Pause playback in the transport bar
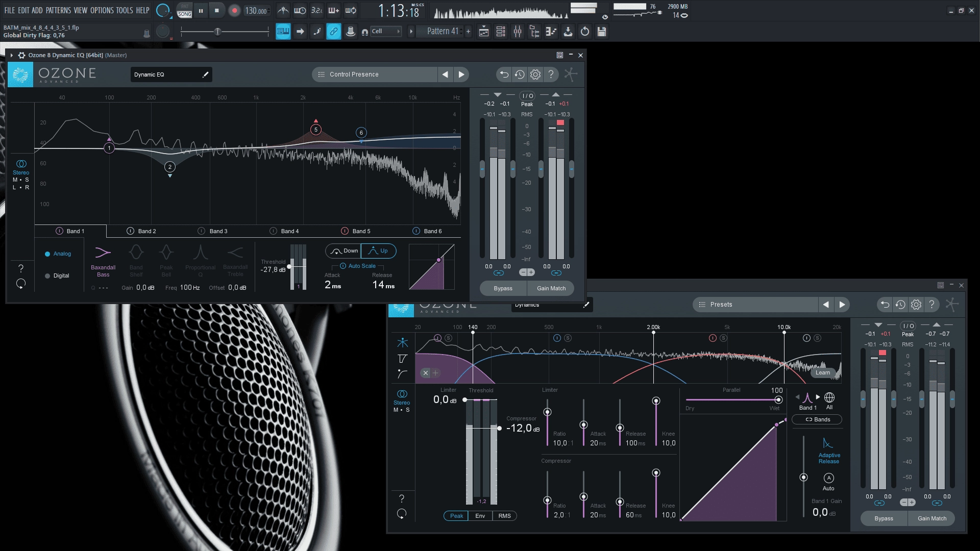This screenshot has width=980, height=551. coord(201,11)
